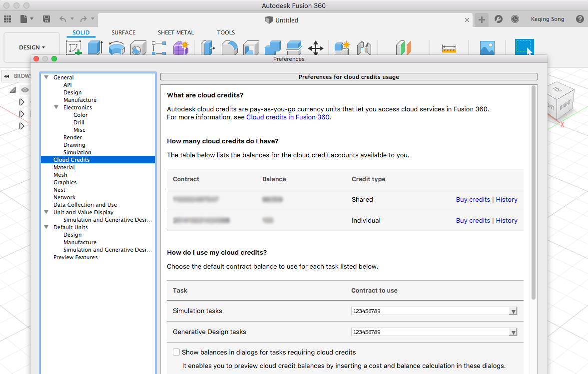588x374 pixels.
Task: Open the data panel grid icon
Action: pos(7,19)
